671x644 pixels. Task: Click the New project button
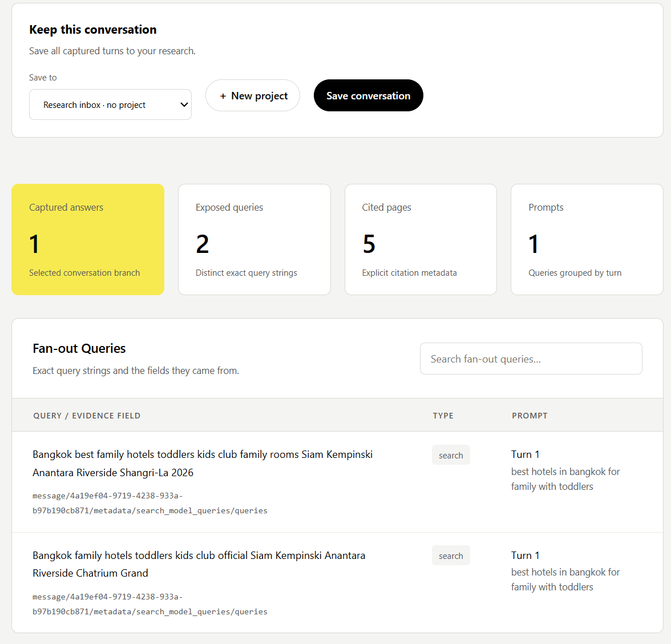252,95
